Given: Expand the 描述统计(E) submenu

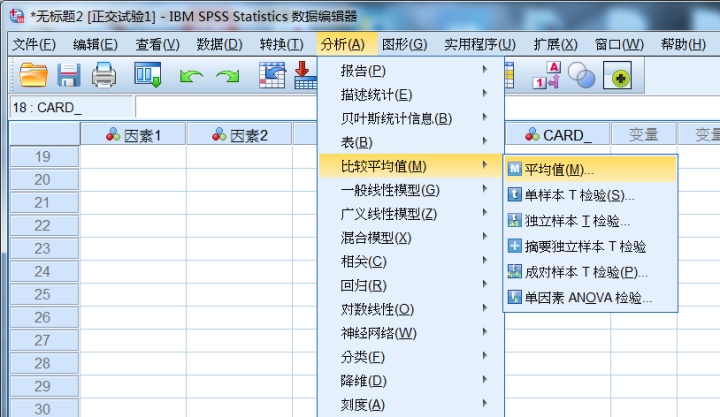Looking at the screenshot, I should [411, 94].
